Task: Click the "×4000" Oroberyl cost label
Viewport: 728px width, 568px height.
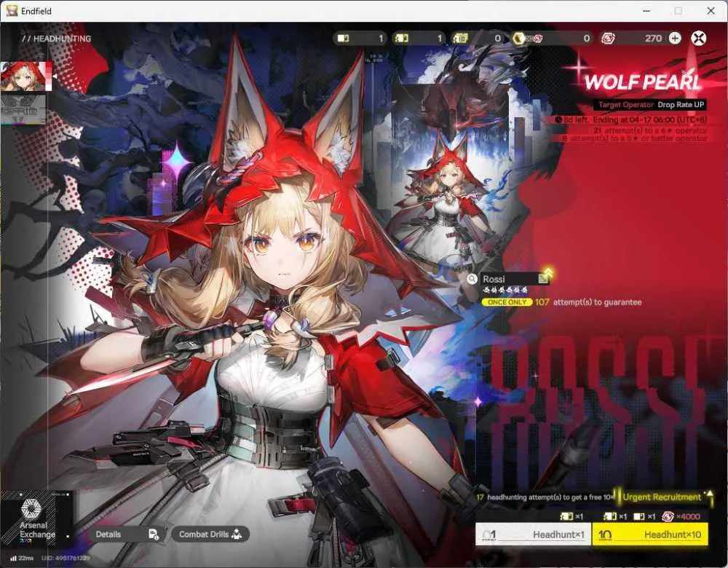Action: coord(689,516)
